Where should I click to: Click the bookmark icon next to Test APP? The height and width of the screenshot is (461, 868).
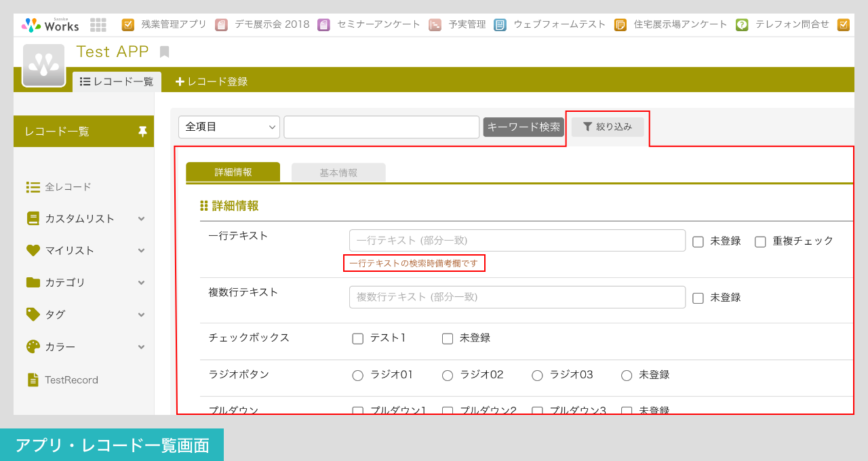pos(164,51)
